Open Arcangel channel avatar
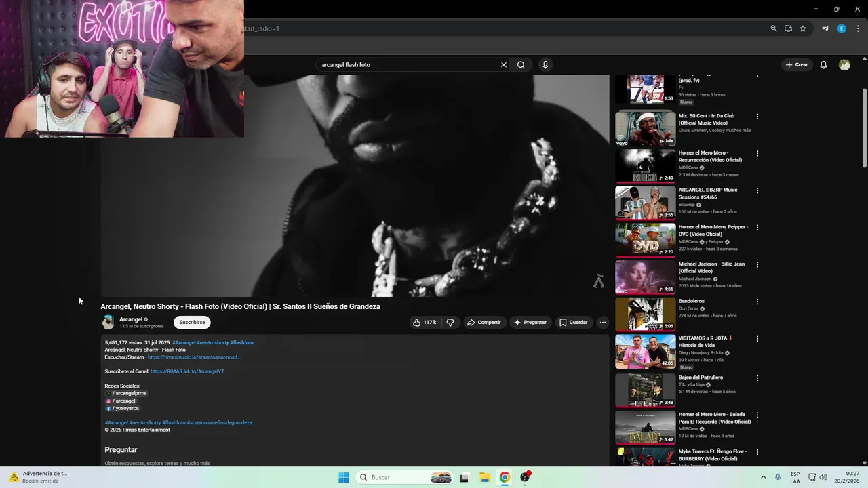The height and width of the screenshot is (488, 868). pos(108,322)
